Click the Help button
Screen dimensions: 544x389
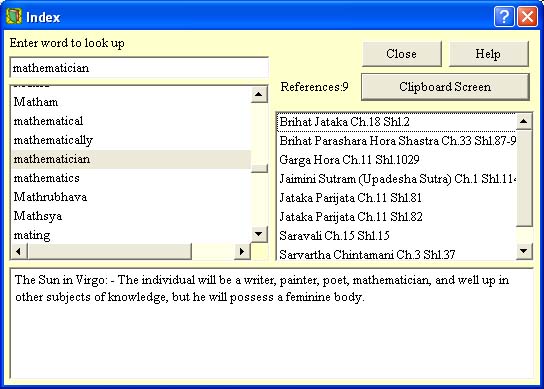tap(488, 54)
